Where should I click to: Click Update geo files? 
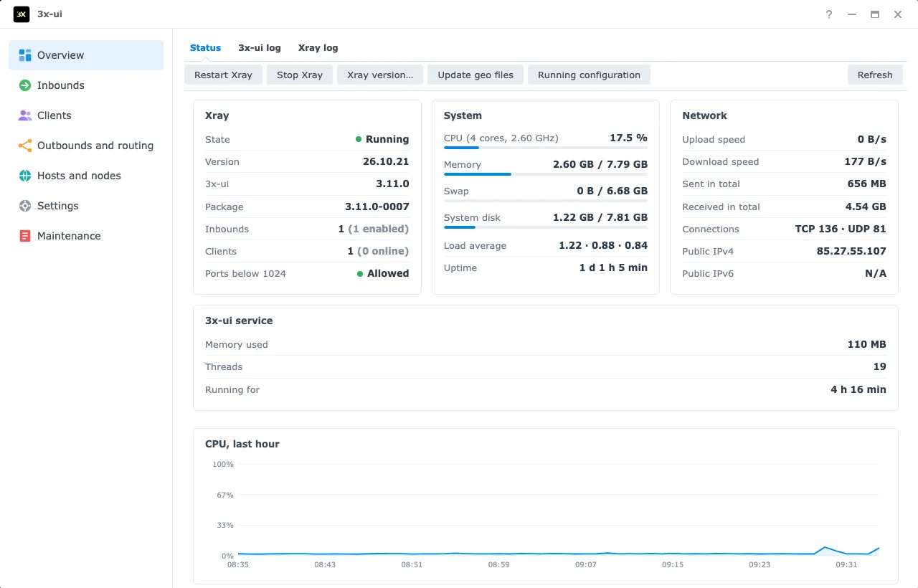(475, 75)
